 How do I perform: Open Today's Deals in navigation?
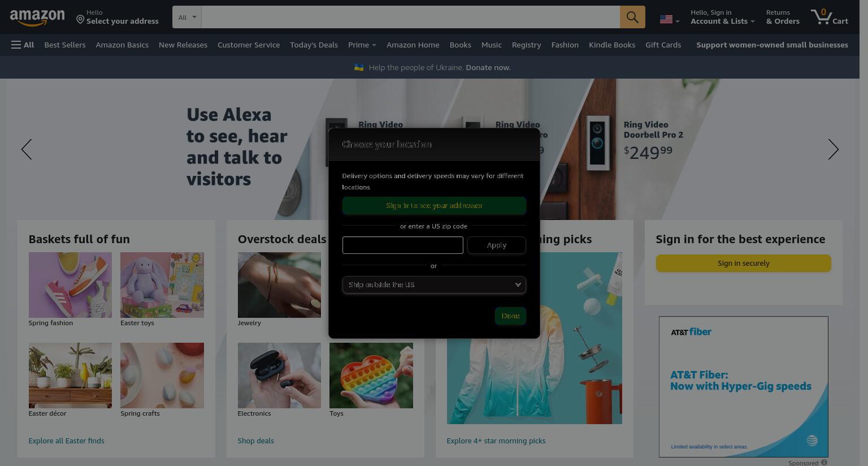click(314, 45)
